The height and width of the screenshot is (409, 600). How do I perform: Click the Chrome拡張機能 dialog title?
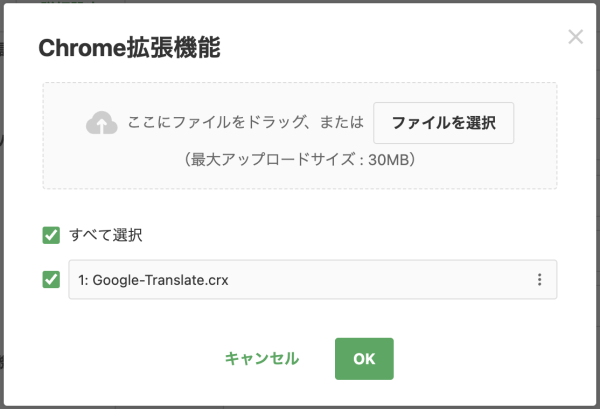point(129,46)
